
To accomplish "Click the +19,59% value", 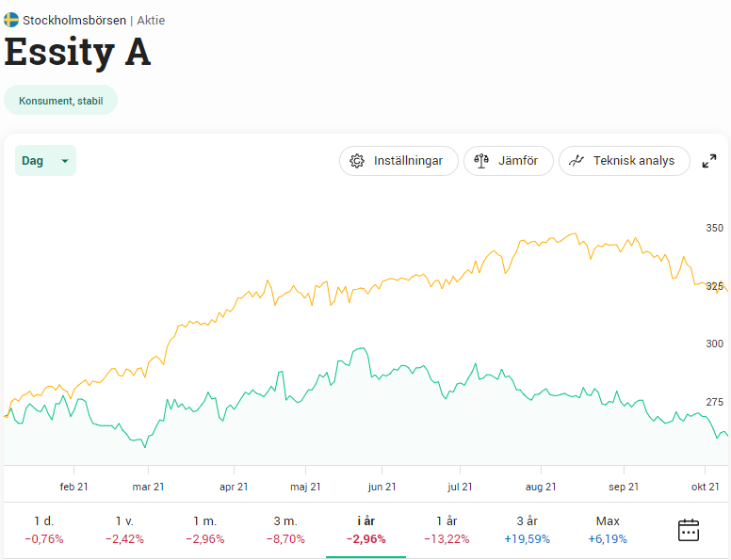I will [527, 539].
